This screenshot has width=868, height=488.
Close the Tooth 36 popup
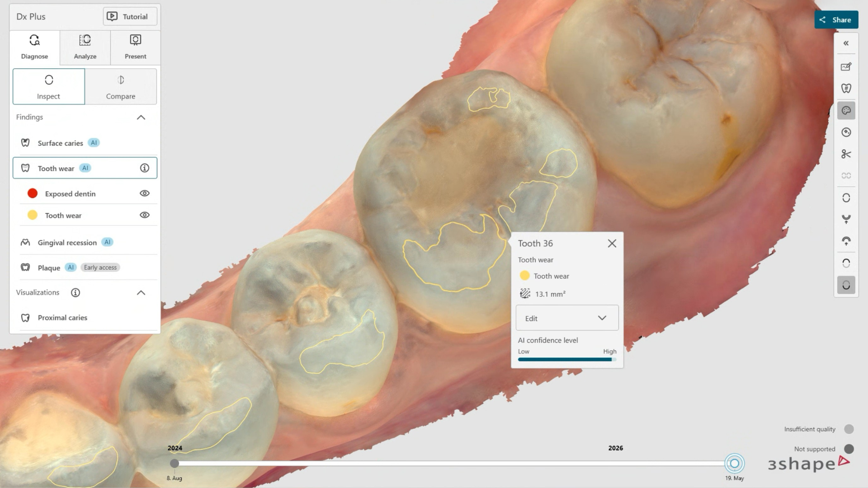coord(612,244)
